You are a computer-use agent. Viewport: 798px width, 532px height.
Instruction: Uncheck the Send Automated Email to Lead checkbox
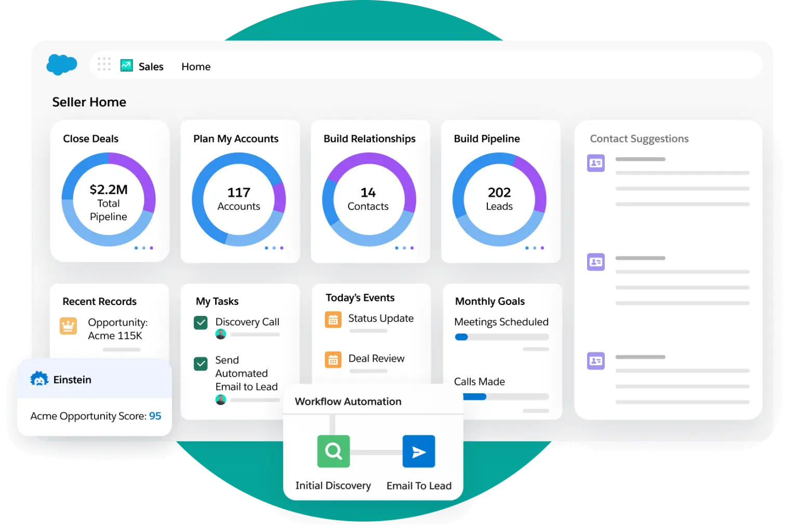tap(201, 364)
